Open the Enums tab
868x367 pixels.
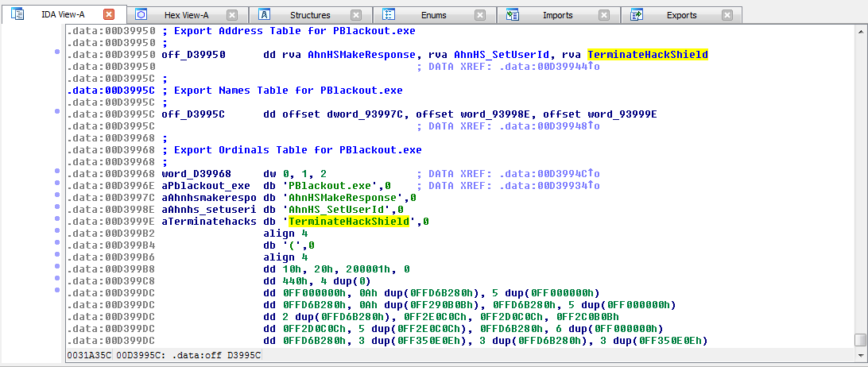point(434,15)
